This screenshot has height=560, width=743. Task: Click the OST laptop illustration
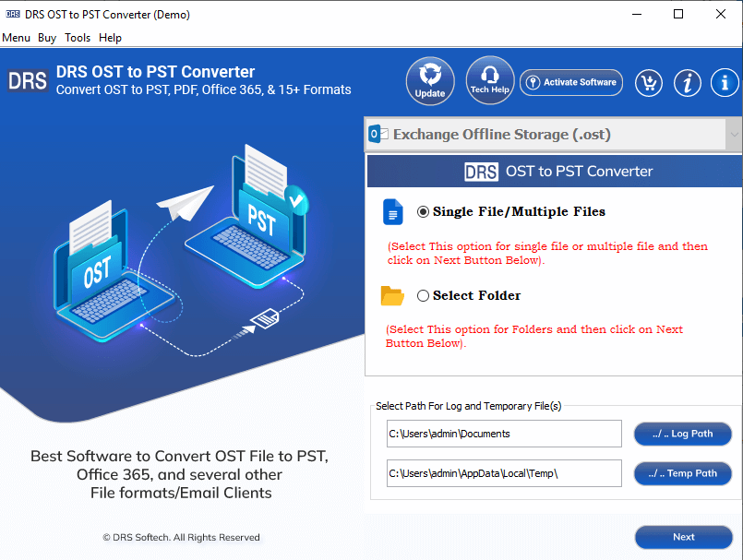114,270
